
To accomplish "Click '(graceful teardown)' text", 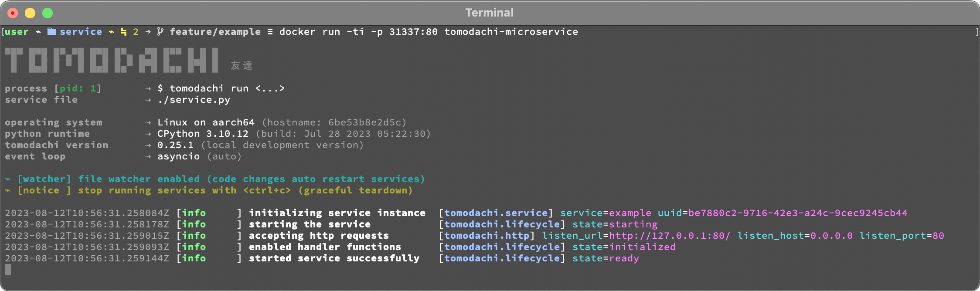I will tap(355, 190).
